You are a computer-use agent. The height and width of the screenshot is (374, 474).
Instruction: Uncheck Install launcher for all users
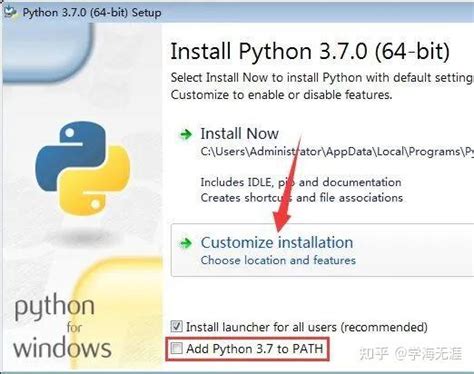coord(176,326)
